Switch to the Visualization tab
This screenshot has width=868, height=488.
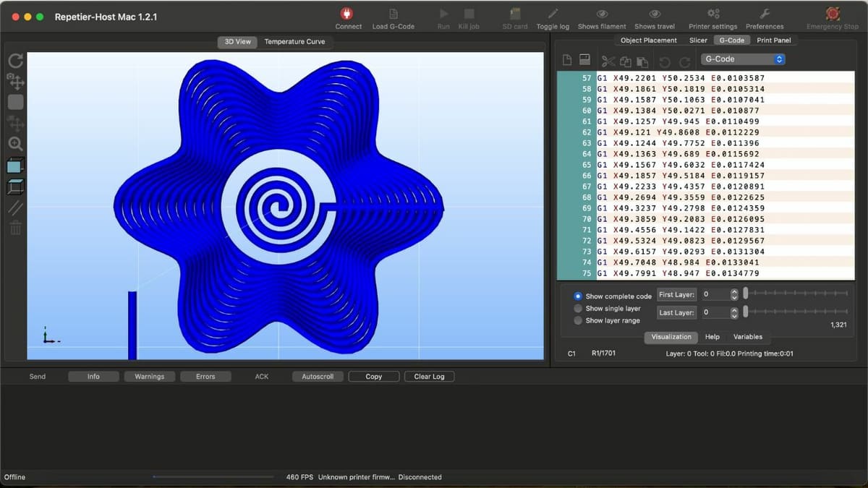click(x=671, y=337)
